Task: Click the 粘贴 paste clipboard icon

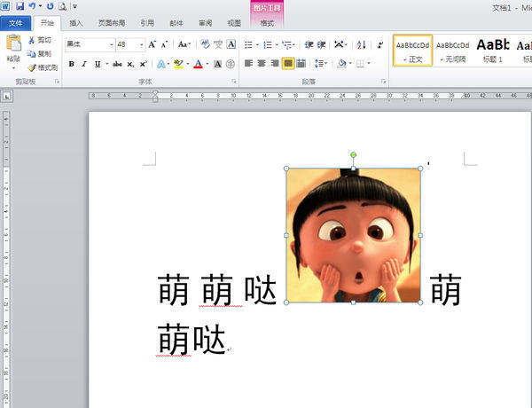Action: (x=13, y=43)
